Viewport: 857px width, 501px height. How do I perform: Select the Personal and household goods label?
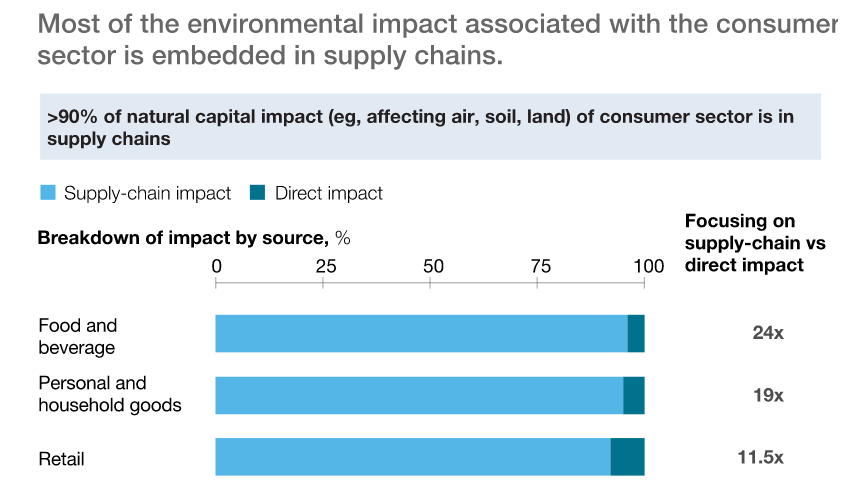110,394
